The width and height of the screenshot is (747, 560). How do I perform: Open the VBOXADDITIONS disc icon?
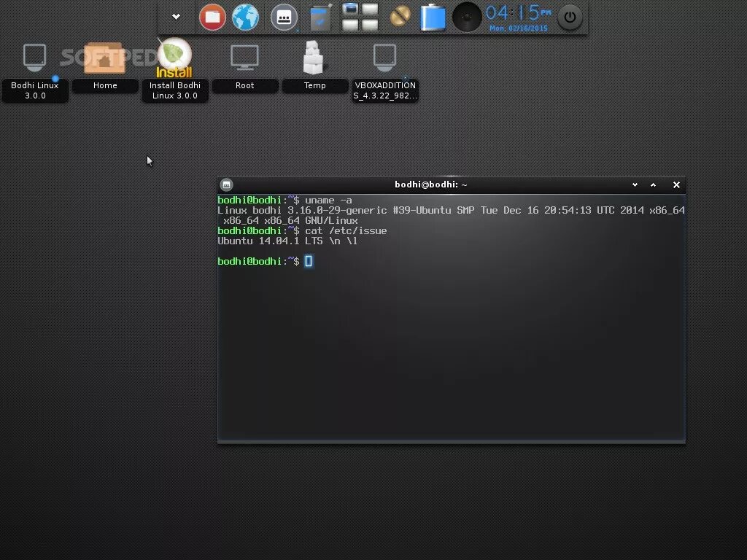385,71
